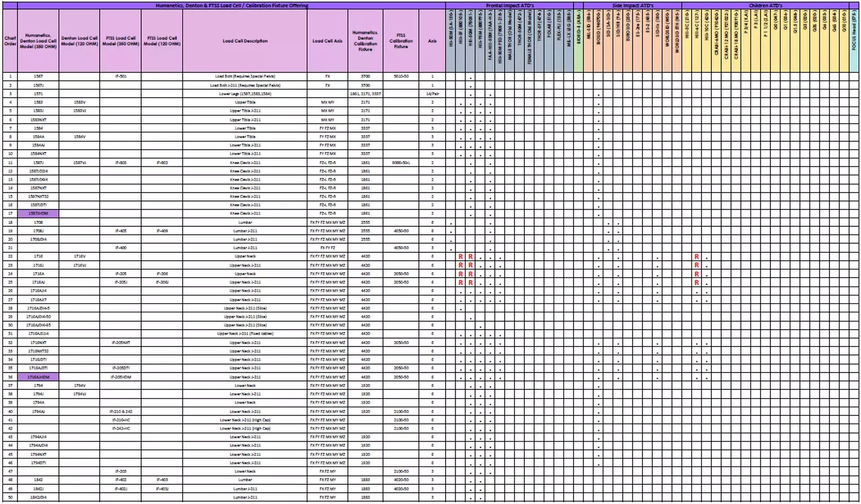Select the 'BioRID-II' column header
861x504 pixels.
[x=578, y=41]
